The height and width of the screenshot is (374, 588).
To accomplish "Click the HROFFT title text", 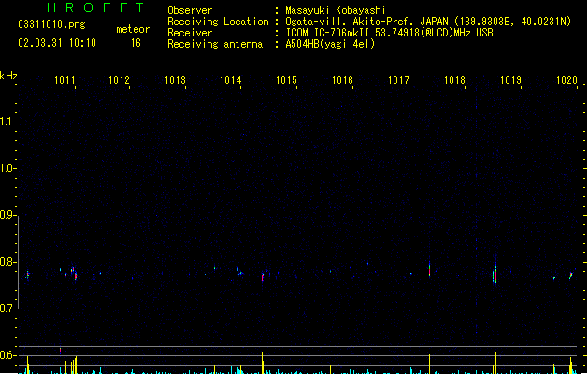I will tap(95, 7).
